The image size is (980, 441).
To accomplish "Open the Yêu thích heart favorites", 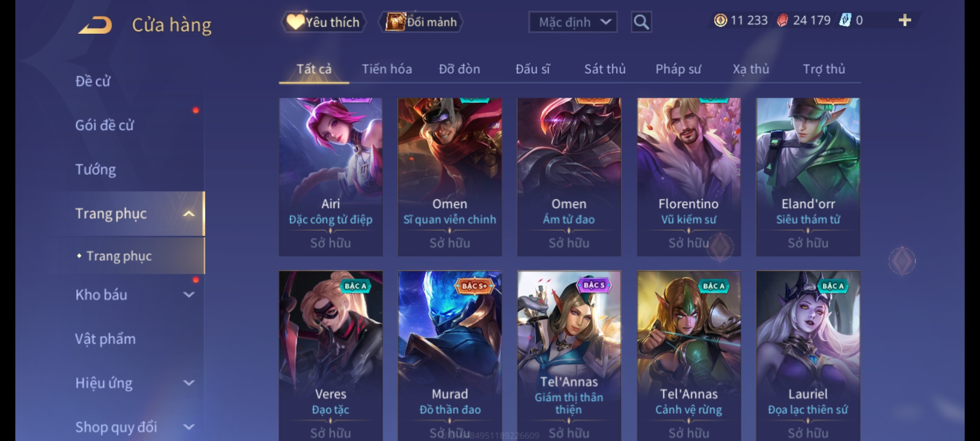I will point(323,22).
